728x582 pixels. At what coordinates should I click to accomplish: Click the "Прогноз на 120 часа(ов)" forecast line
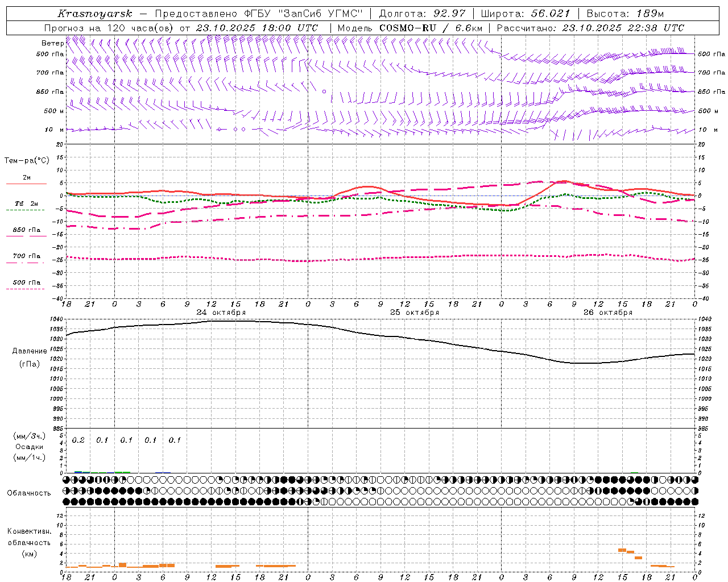pyautogui.click(x=109, y=28)
